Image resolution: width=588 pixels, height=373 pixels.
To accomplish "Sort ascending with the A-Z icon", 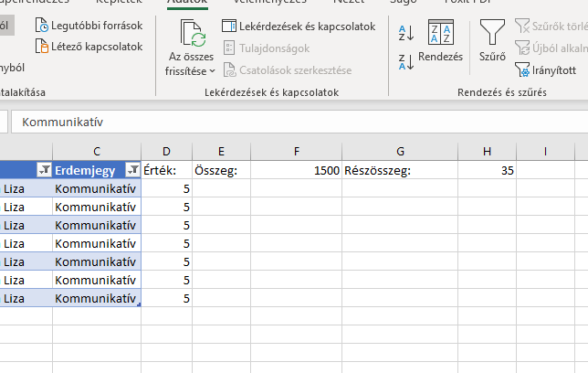I will 406,33.
